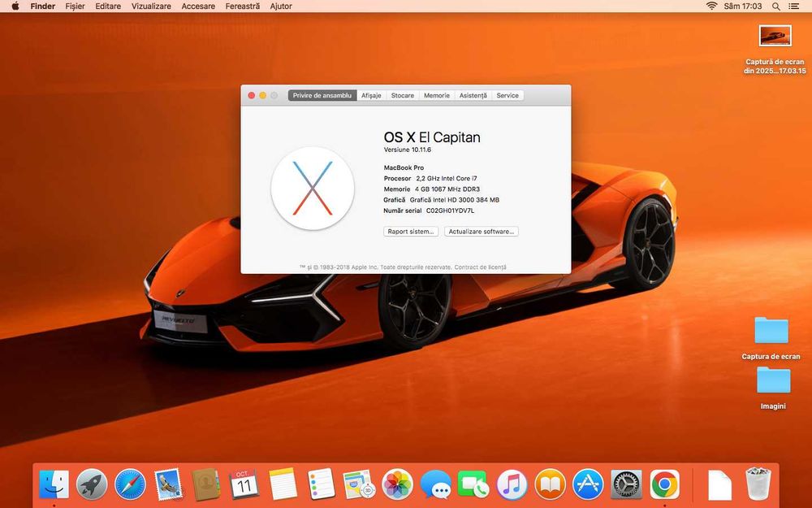This screenshot has width=812, height=508.
Task: Open FaceTime green icon in Dock
Action: point(473,484)
